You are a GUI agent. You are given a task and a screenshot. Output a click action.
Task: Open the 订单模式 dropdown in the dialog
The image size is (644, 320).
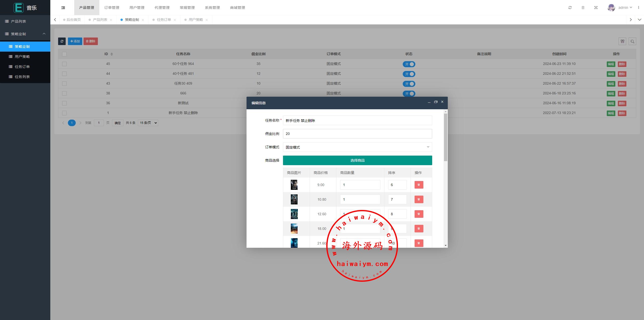[357, 147]
